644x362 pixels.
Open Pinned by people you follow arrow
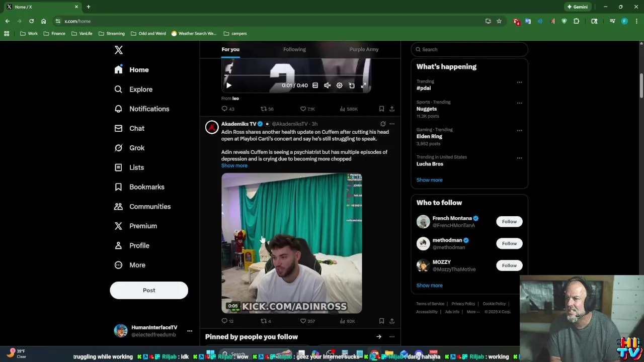pos(379,337)
